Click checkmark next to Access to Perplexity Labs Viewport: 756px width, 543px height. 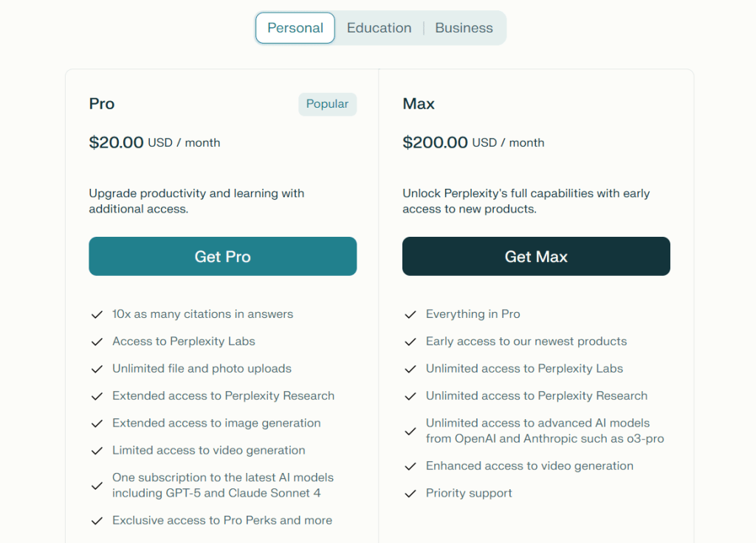(x=97, y=342)
